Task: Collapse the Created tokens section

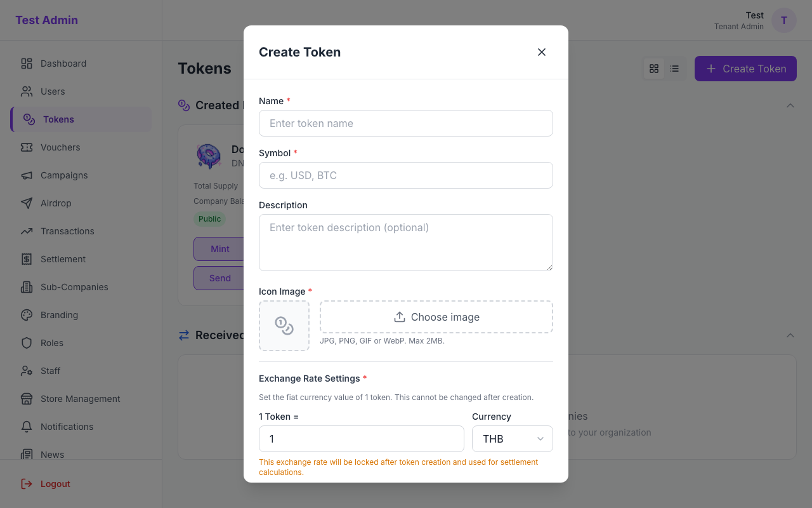Action: pyautogui.click(x=790, y=105)
